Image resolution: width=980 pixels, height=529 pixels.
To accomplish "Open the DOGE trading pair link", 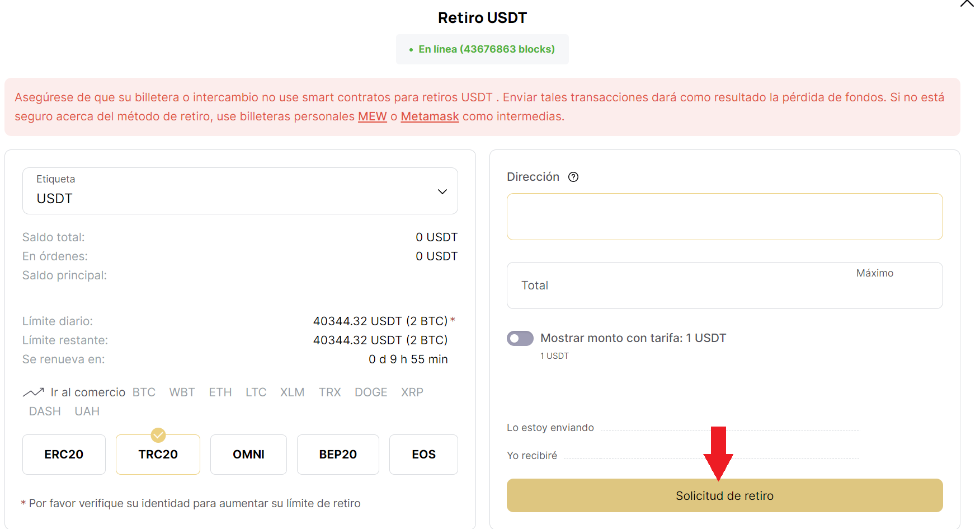I will (x=371, y=392).
